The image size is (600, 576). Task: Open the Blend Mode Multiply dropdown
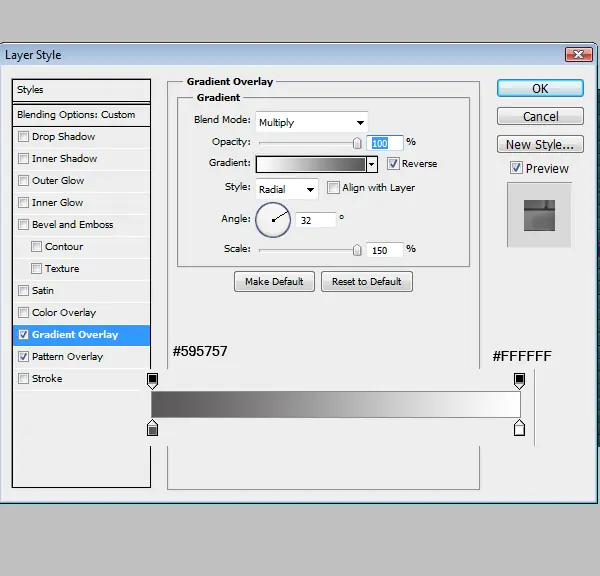(311, 122)
